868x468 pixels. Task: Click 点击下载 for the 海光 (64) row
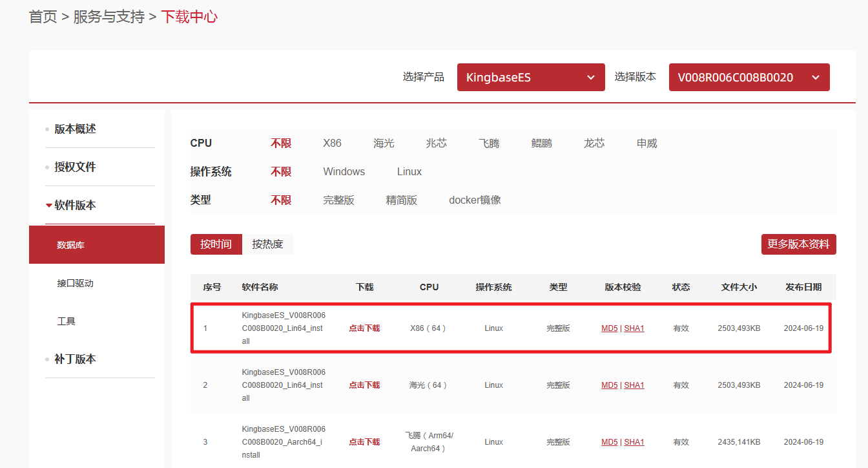point(365,385)
